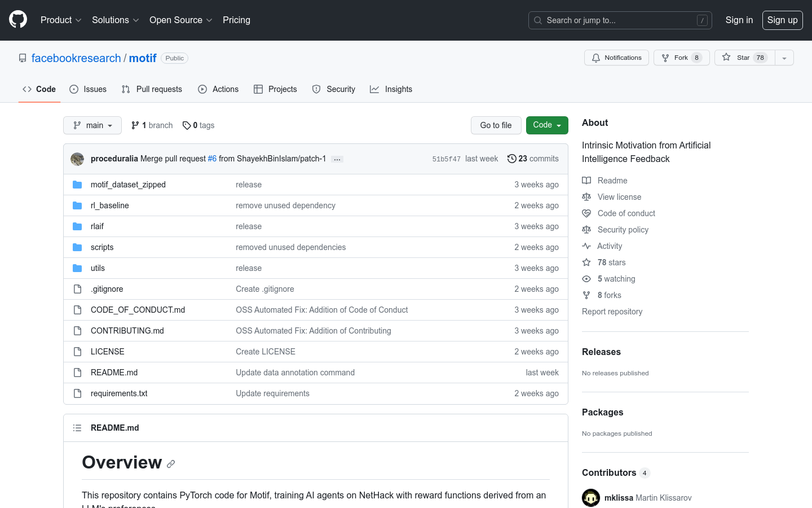Viewport: 812px width, 508px height.
Task: Click the Search or jump to field
Action: tap(620, 20)
